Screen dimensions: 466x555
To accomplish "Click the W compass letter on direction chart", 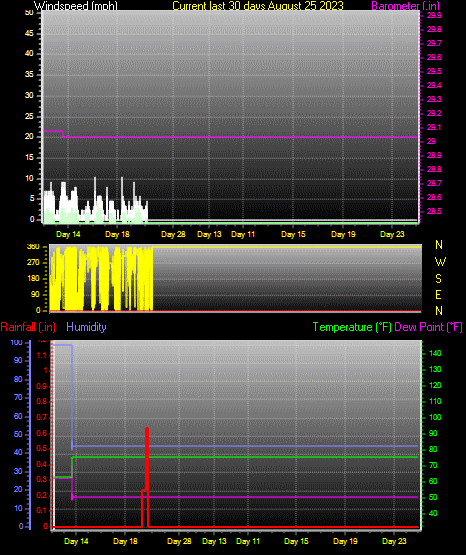I will pos(440,262).
